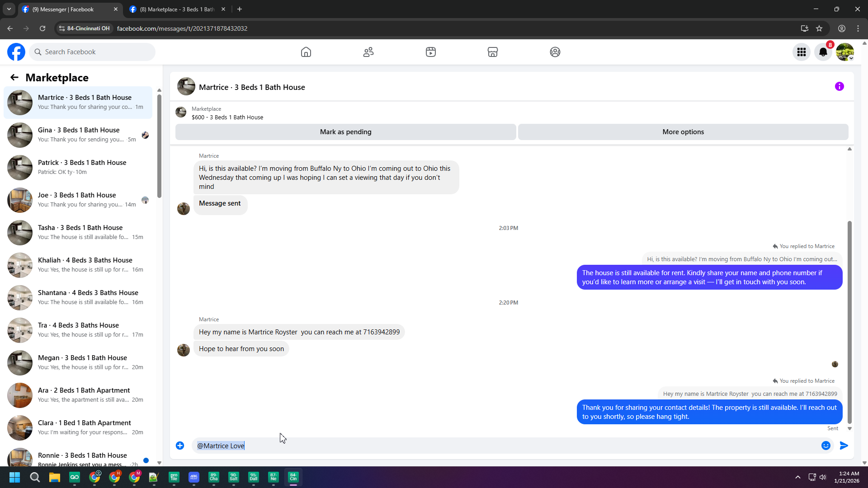
Task: Bookmark this page with the star
Action: pyautogui.click(x=819, y=28)
